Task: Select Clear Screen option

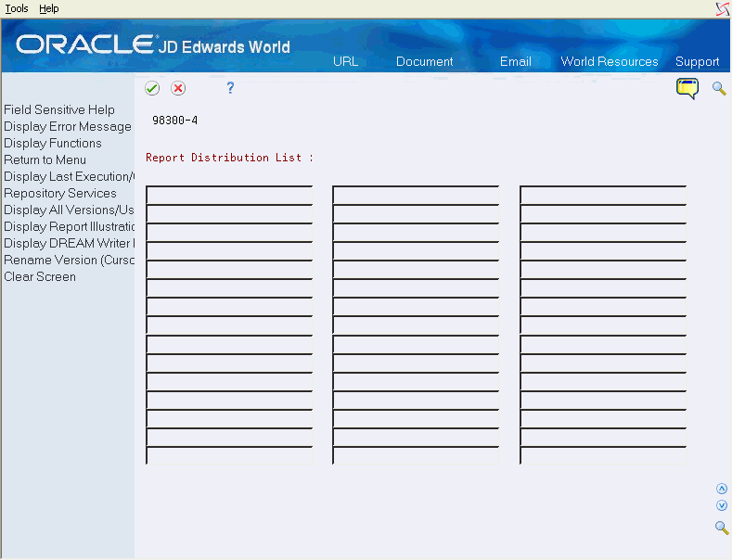Action: tap(40, 276)
